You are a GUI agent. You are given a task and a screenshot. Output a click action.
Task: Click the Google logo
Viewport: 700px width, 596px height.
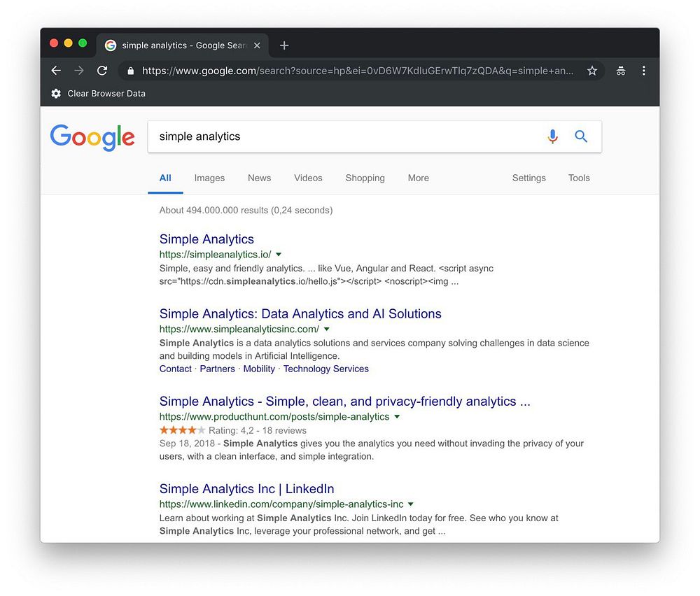(x=92, y=137)
